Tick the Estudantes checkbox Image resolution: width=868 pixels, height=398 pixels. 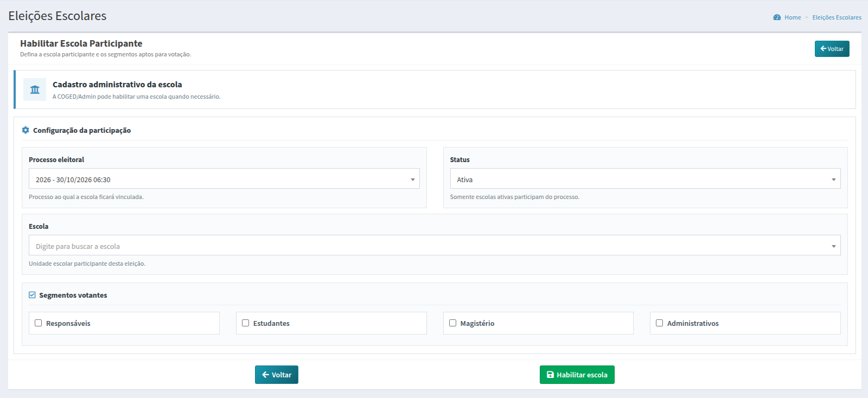pos(245,323)
